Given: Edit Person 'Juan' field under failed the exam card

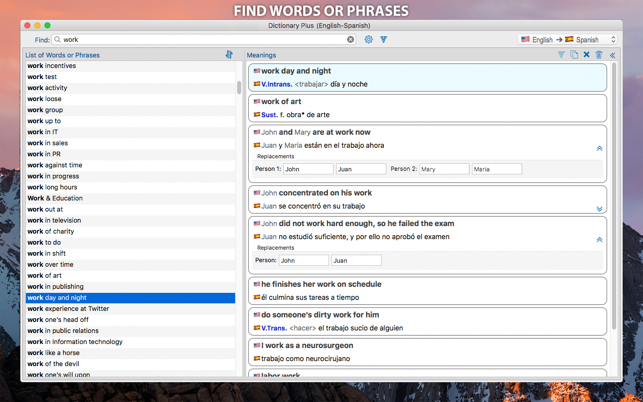Looking at the screenshot, I should point(356,260).
